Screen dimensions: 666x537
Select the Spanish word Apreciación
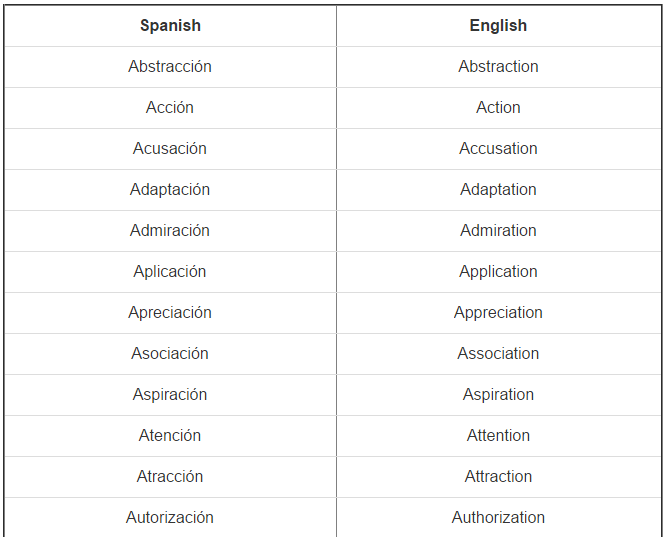pyautogui.click(x=170, y=313)
